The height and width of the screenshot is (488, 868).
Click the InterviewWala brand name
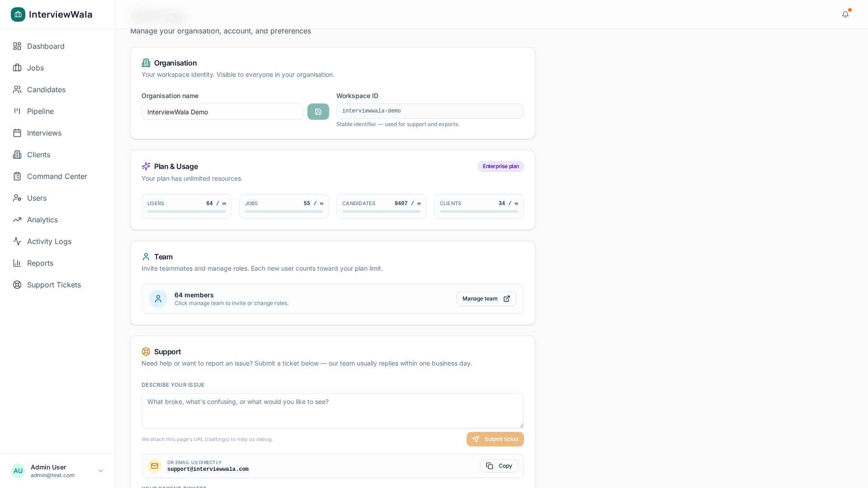point(61,14)
